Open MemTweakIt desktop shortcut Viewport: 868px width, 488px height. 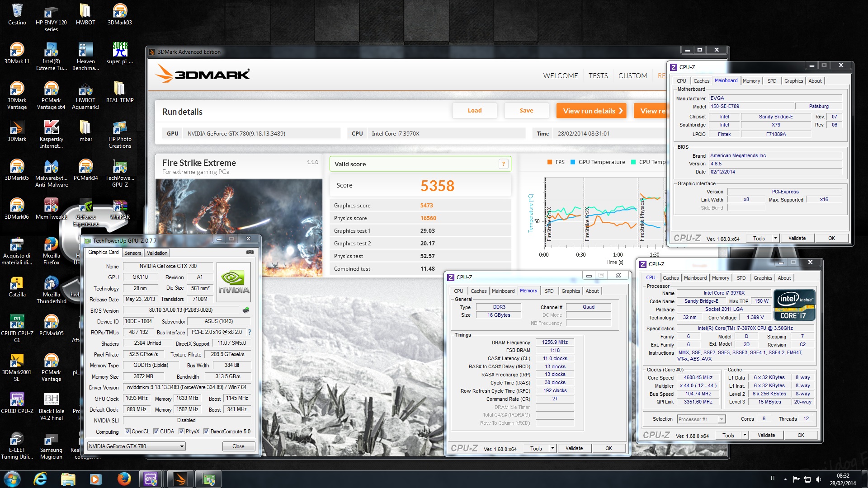51,209
